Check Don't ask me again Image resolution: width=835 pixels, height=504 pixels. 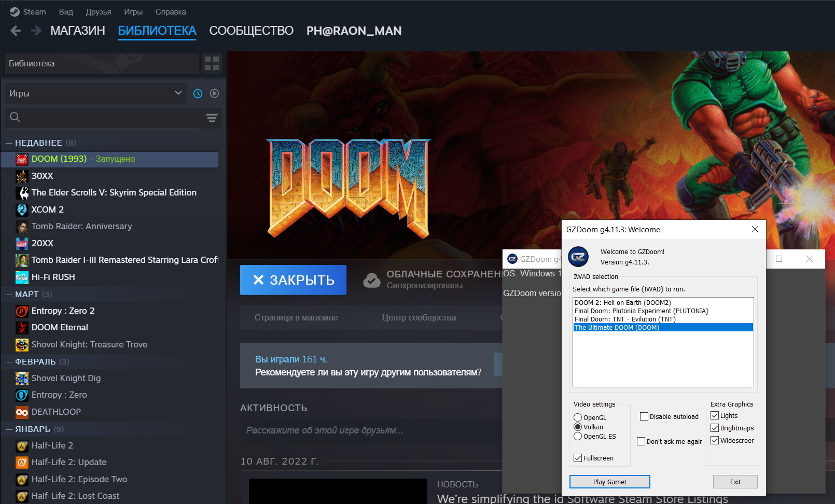coord(641,441)
